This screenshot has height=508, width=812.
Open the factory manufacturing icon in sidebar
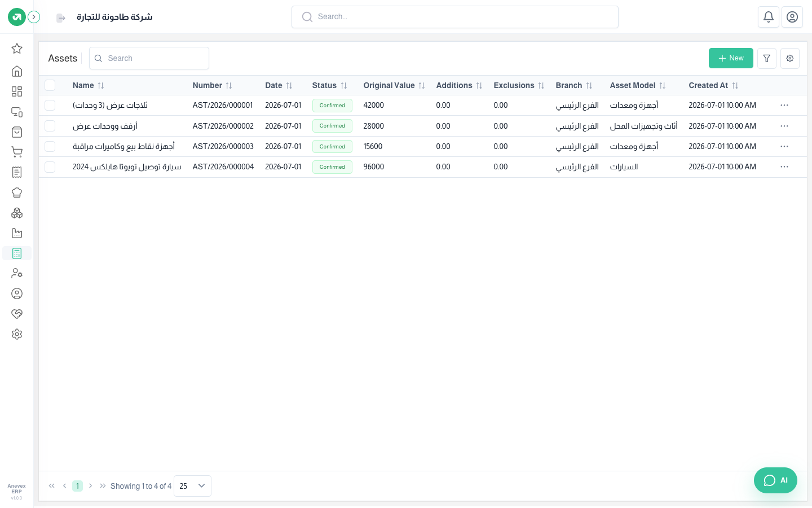[17, 233]
